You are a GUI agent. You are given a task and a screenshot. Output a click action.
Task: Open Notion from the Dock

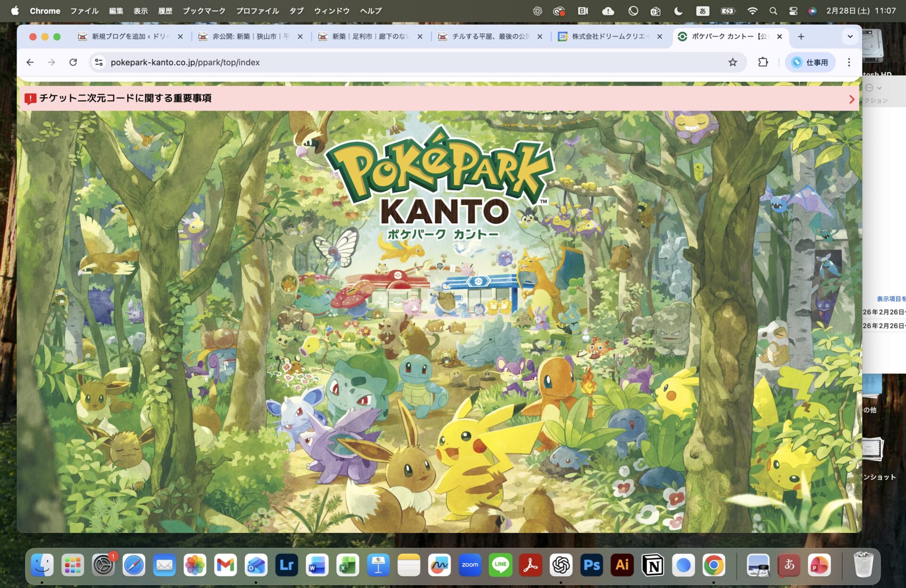pos(653,564)
